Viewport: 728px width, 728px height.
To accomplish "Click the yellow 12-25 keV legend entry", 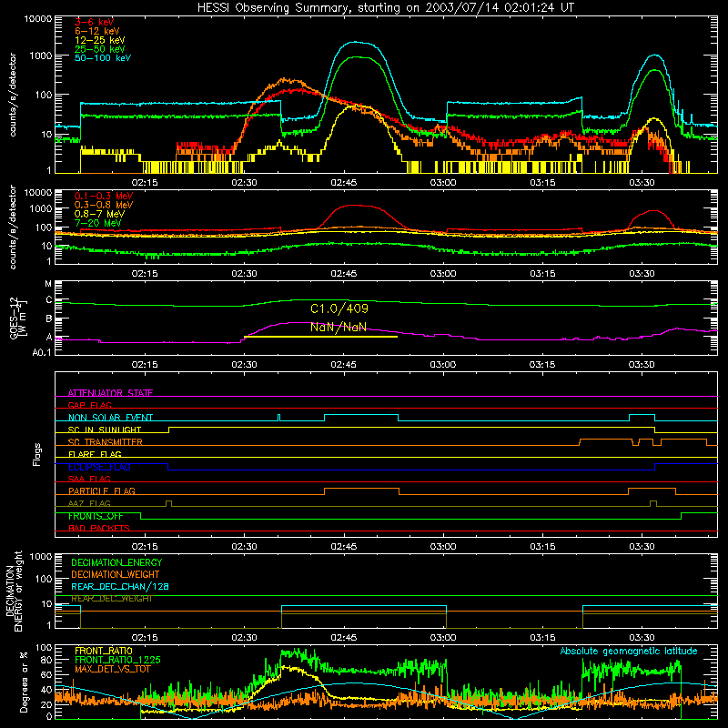I will (x=99, y=40).
